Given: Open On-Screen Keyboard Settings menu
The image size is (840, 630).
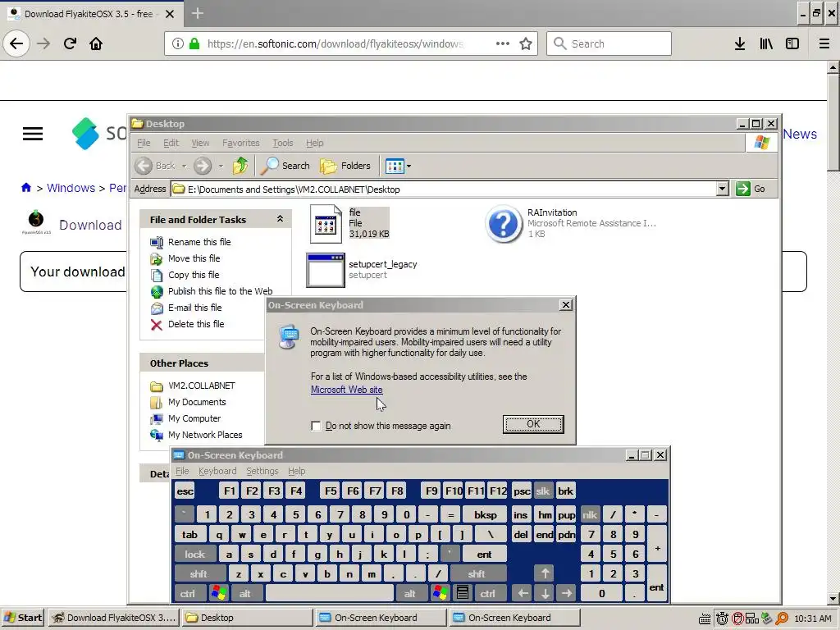Looking at the screenshot, I should 262,472.
